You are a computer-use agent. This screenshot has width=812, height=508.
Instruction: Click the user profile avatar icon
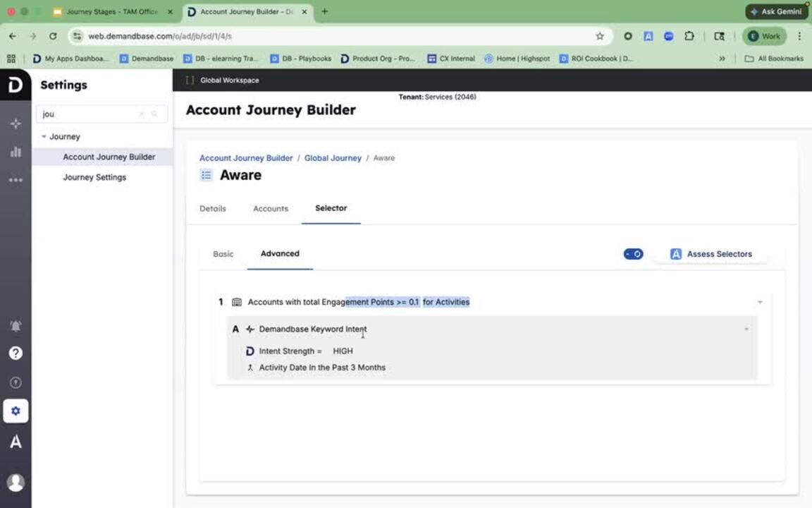click(16, 482)
